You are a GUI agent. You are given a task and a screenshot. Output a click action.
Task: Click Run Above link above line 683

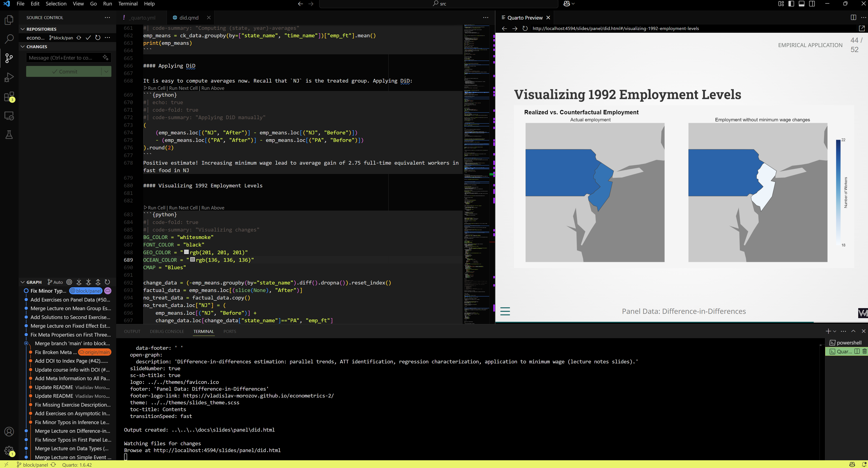(213, 208)
